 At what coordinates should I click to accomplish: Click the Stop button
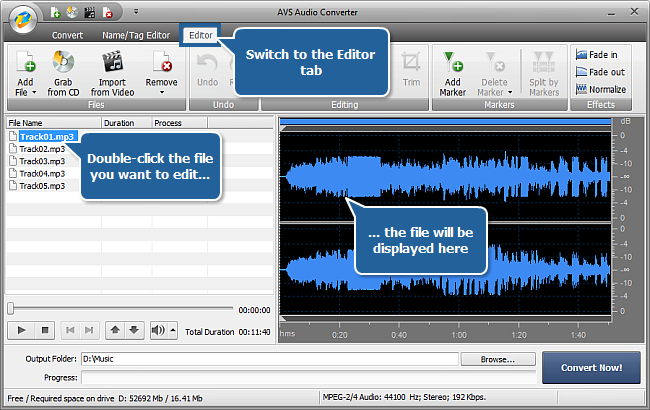click(45, 330)
